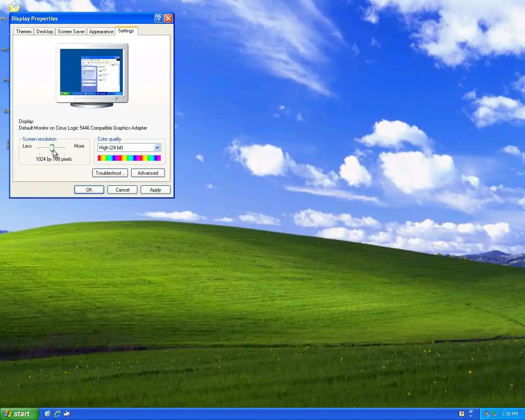525x420 pixels.
Task: Open the Screen Saver tab
Action: pyautogui.click(x=71, y=32)
